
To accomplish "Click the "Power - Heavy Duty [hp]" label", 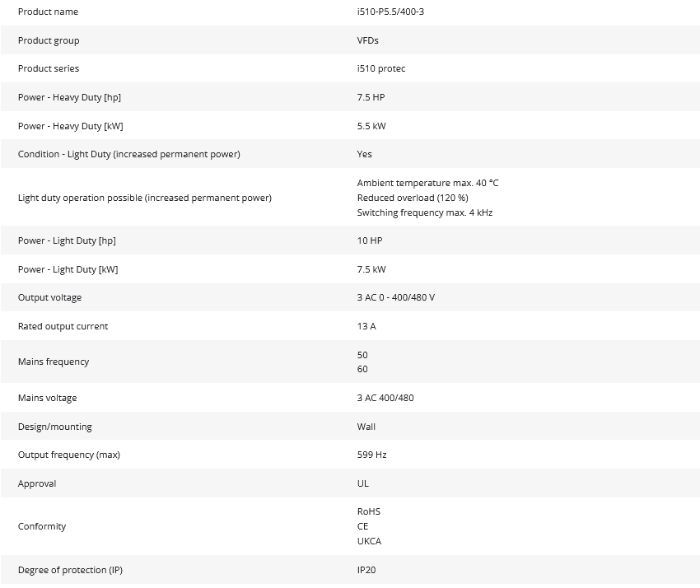I will (x=69, y=97).
